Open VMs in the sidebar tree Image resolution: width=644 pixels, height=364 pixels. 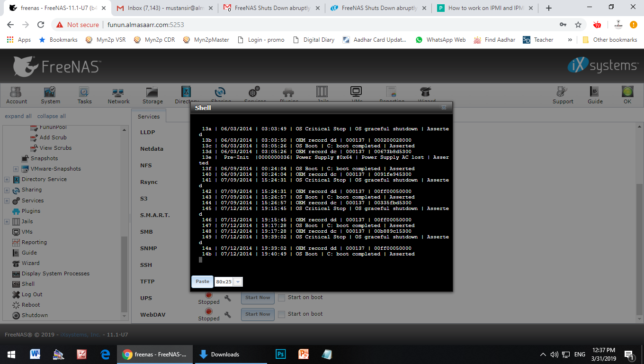[27, 232]
